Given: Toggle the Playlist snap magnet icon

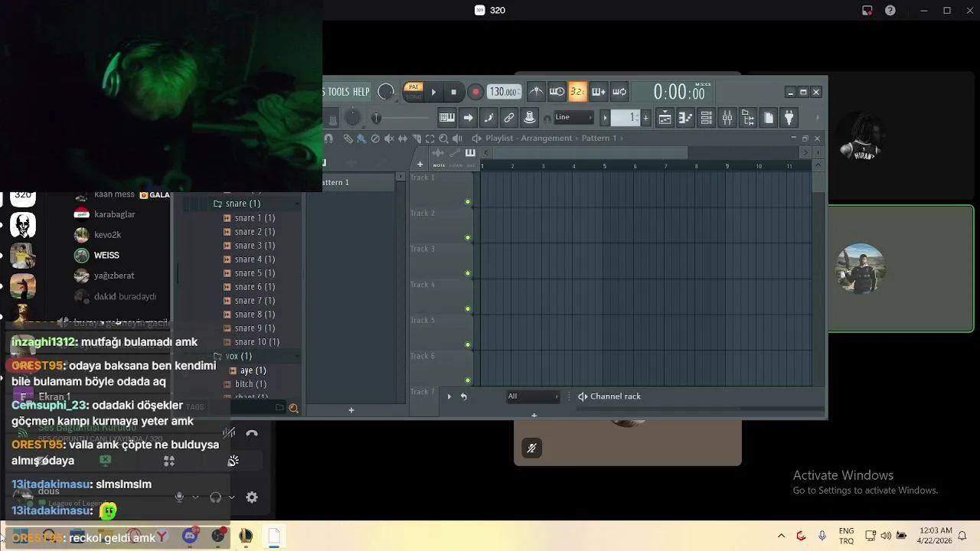Looking at the screenshot, I should [328, 139].
